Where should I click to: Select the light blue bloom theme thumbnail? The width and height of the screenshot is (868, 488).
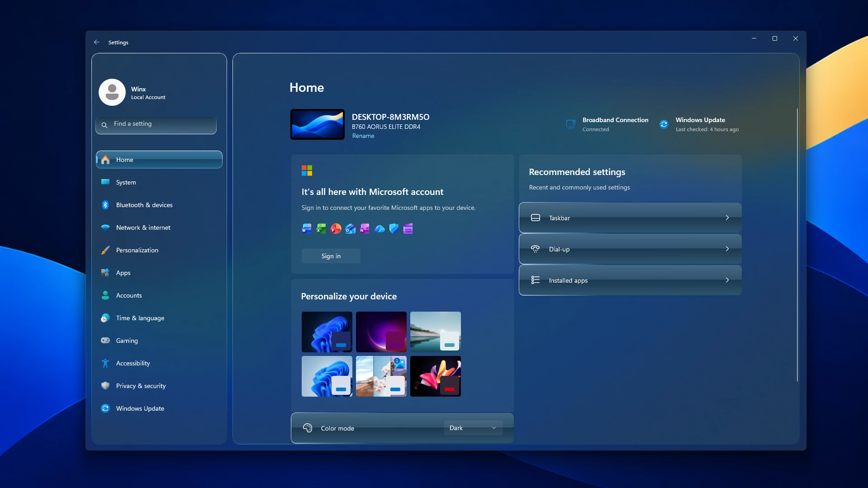327,376
